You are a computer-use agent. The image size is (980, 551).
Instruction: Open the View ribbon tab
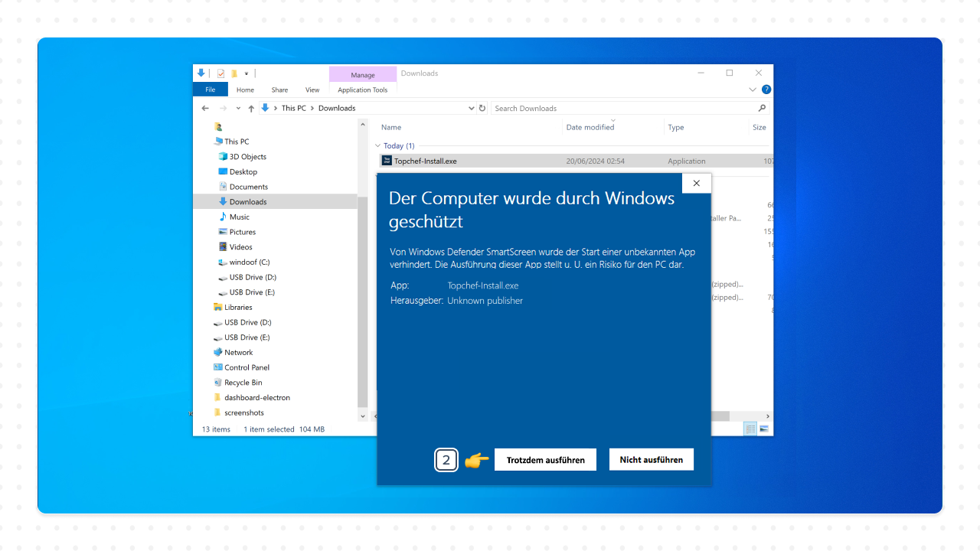[312, 90]
